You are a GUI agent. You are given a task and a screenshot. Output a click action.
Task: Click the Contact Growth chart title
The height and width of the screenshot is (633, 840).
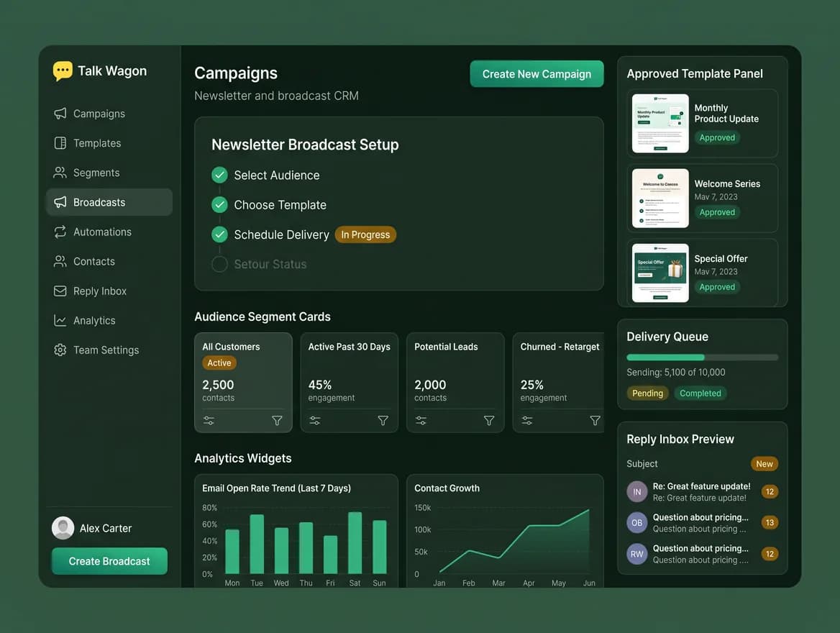coord(447,488)
